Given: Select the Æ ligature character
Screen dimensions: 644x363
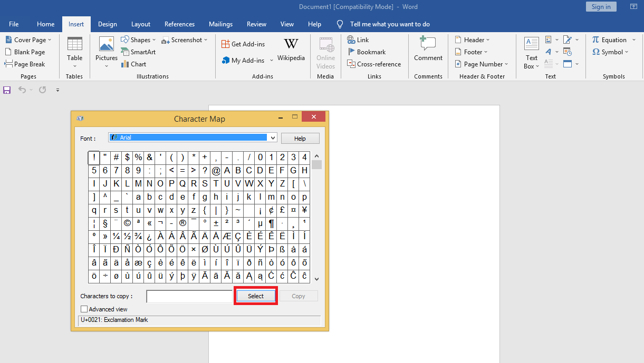Looking at the screenshot, I should point(227,236).
